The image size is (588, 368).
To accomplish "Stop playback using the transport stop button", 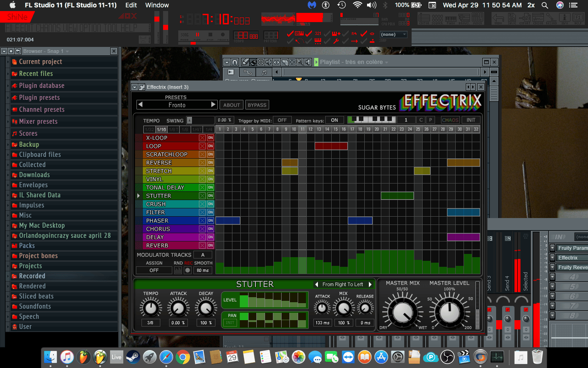I will click(210, 35).
